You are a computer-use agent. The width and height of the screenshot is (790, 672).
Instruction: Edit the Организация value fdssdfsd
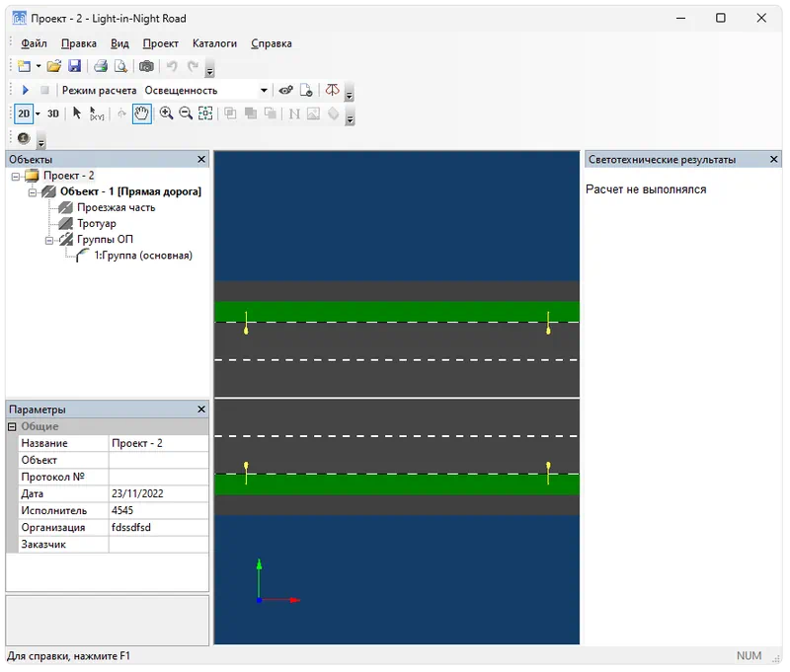[159, 528]
